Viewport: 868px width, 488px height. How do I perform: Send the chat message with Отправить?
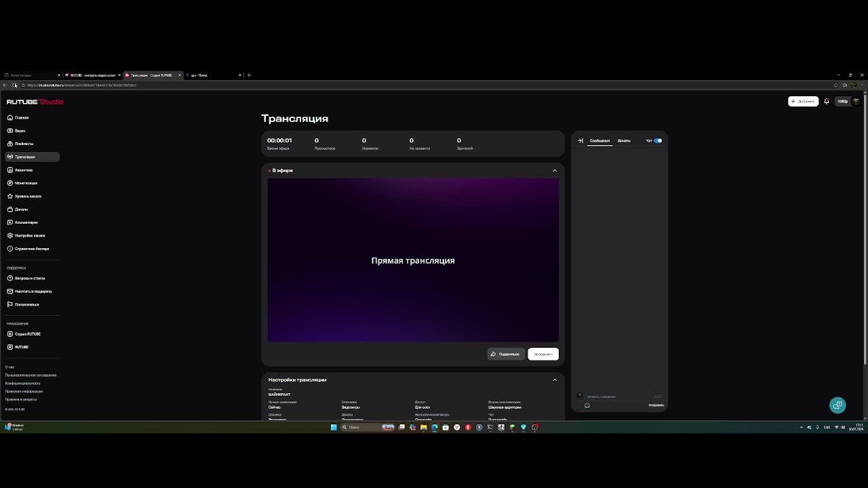pos(656,405)
